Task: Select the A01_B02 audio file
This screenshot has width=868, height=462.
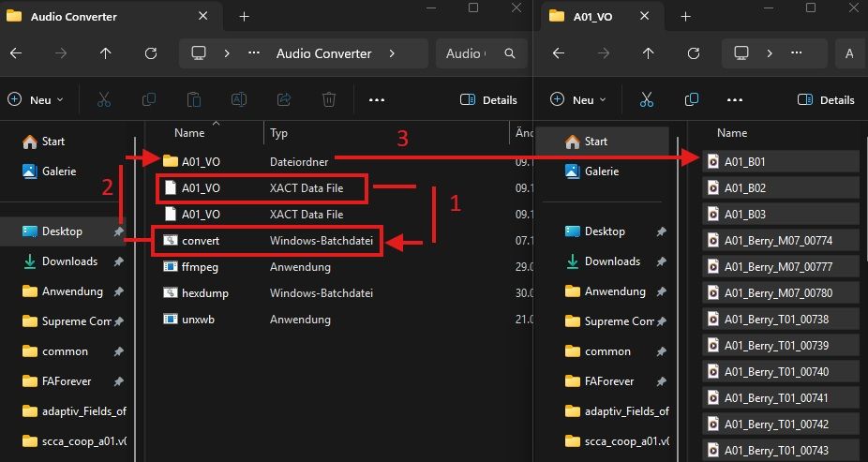Action: click(781, 188)
